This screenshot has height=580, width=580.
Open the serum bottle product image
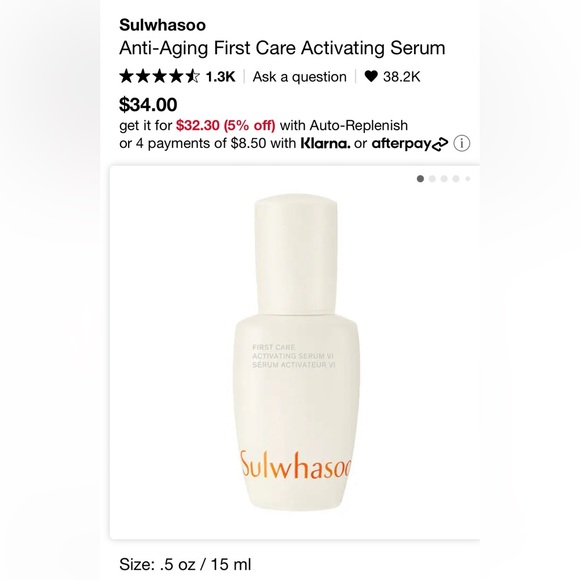(296, 352)
